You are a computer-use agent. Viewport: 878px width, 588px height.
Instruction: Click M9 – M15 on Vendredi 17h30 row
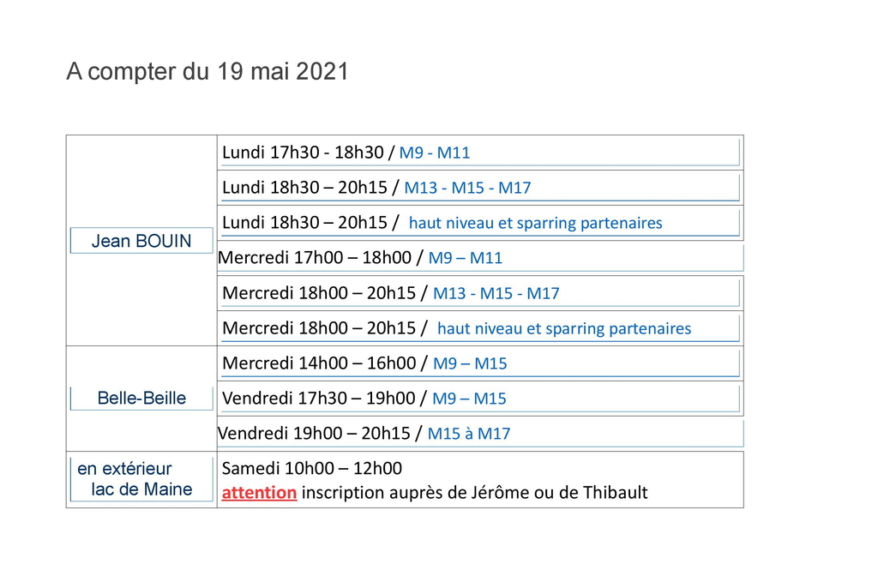click(x=469, y=399)
